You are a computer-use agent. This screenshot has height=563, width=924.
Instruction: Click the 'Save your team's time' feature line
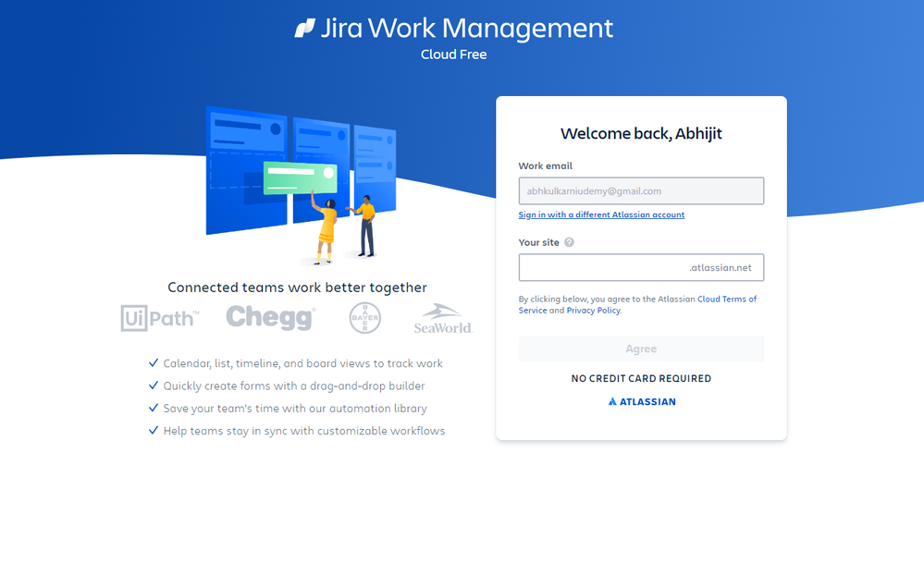pyautogui.click(x=295, y=408)
